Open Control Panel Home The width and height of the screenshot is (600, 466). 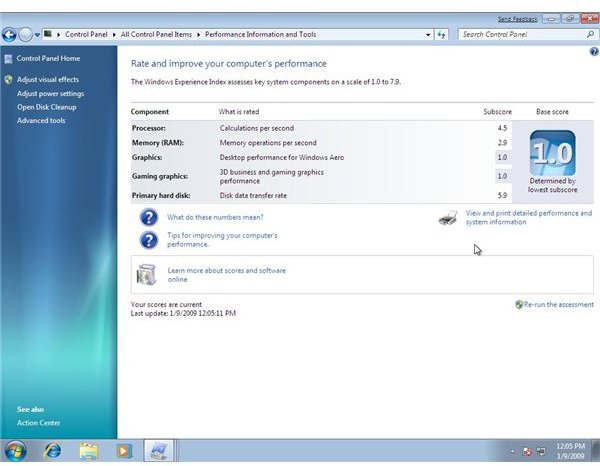click(x=48, y=59)
